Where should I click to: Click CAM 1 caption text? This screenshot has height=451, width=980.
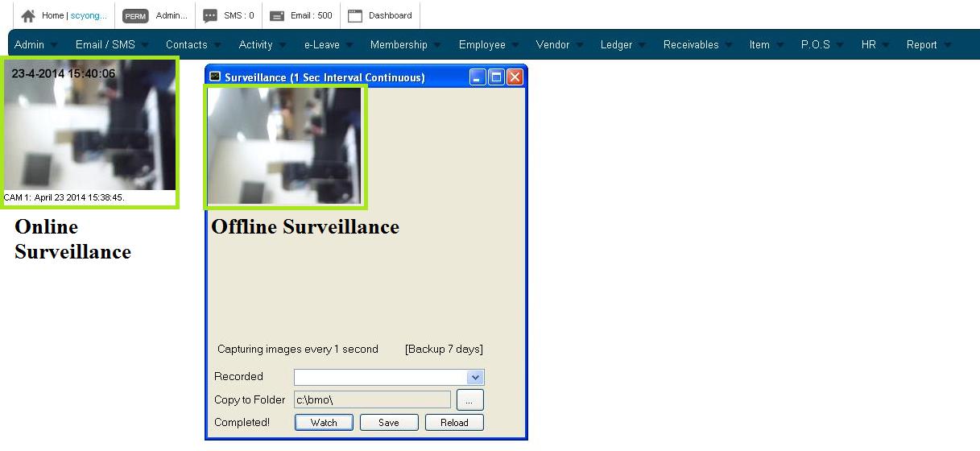(x=64, y=197)
